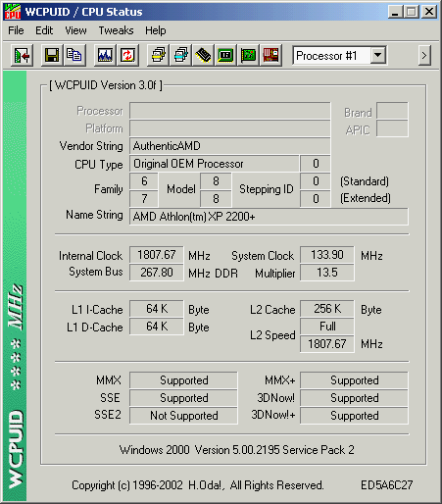This screenshot has height=504, width=442.
Task: Click the System Bus value 267.80
Action: 157,273
